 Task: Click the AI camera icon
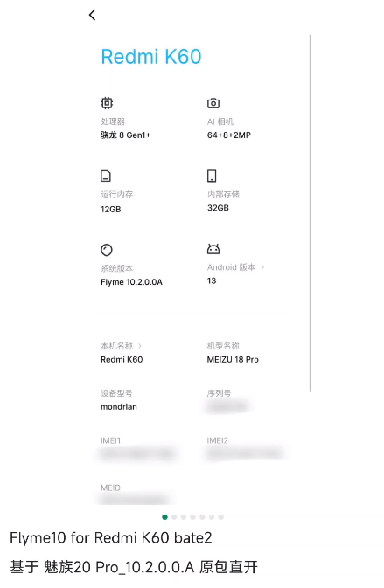[x=213, y=103]
